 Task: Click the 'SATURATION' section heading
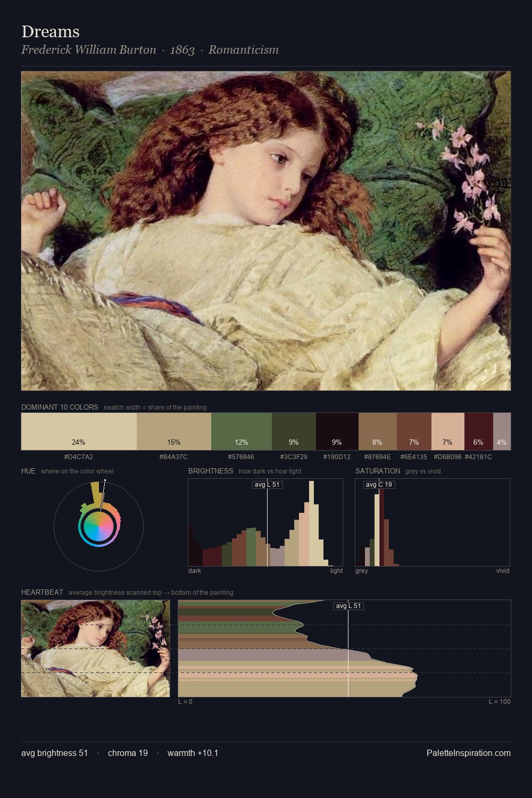[378, 471]
